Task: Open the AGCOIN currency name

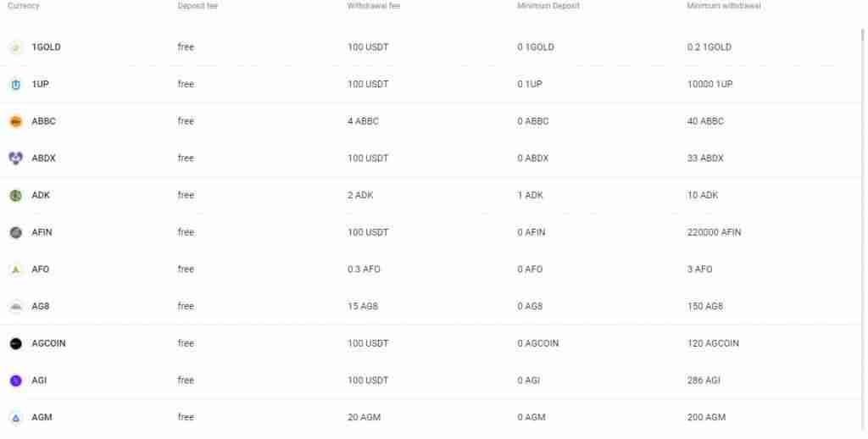Action: point(48,343)
